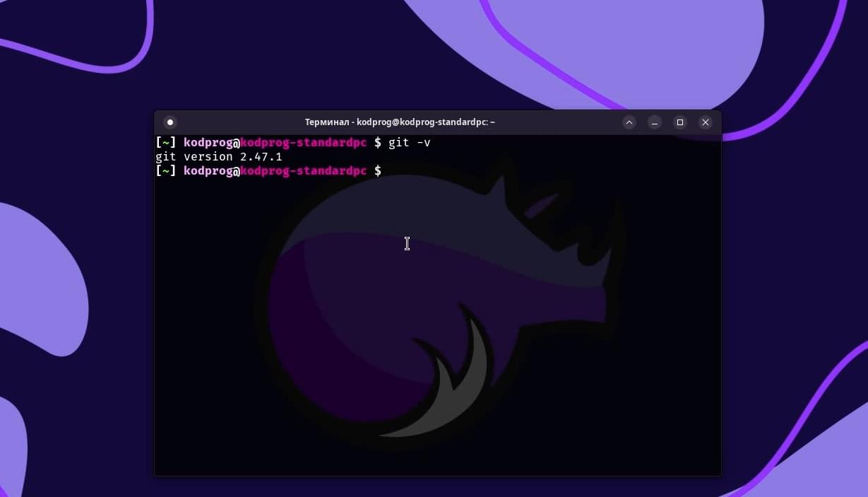The height and width of the screenshot is (497, 868).
Task: Click the title text 'Терминал - kodprog@kodprog-standardpc: ~'
Action: pos(400,122)
